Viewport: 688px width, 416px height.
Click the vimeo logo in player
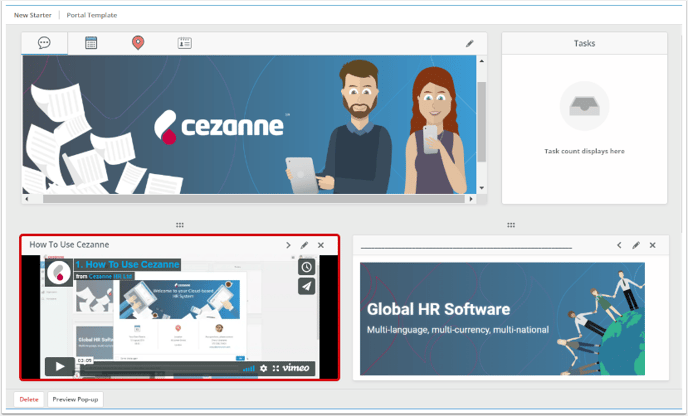click(x=296, y=368)
